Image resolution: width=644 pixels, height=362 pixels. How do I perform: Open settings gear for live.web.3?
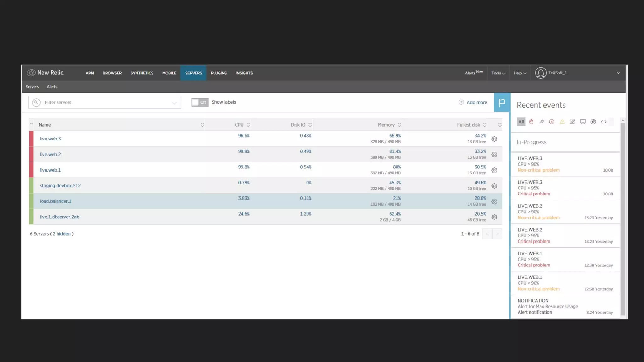(494, 139)
